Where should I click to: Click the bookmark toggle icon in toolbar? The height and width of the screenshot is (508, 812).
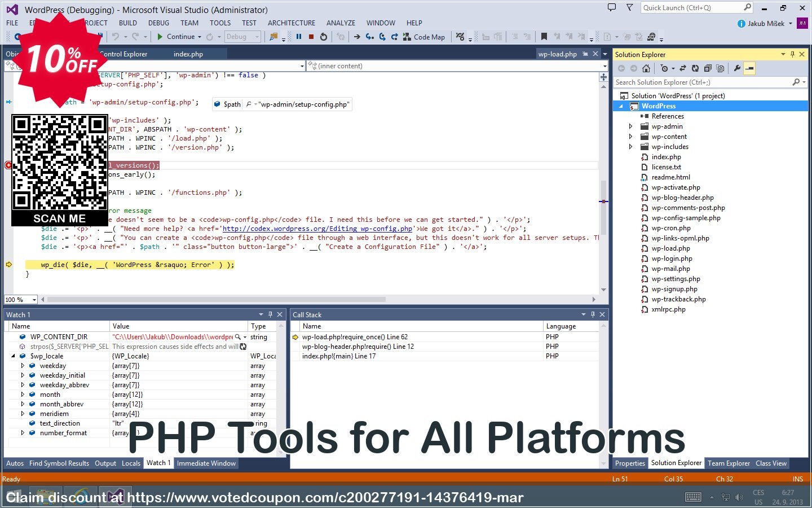pos(544,37)
